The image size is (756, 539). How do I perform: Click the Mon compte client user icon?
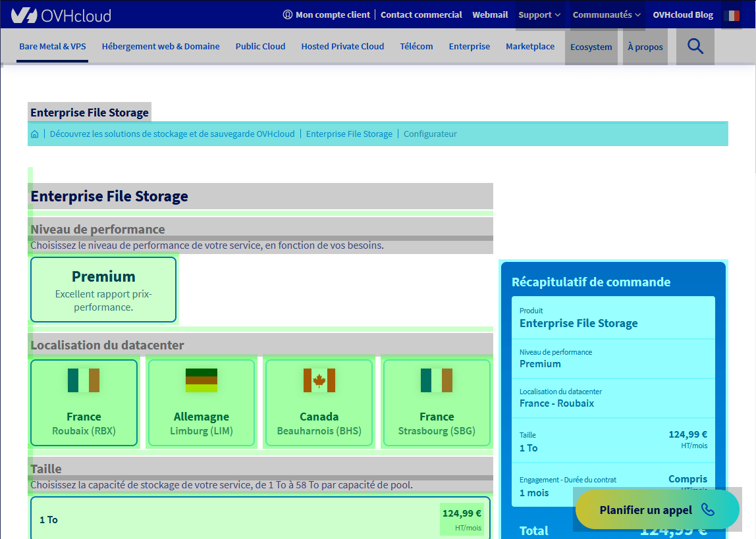point(287,14)
